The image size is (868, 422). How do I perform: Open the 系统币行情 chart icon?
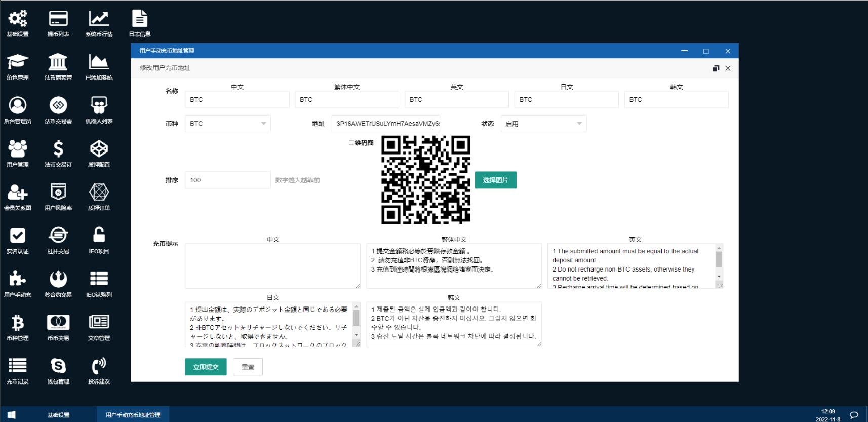(x=99, y=19)
